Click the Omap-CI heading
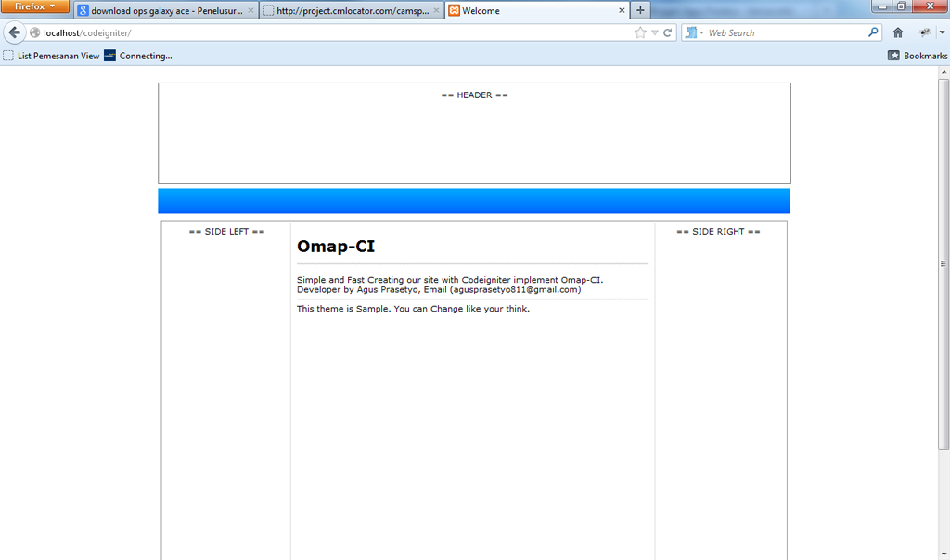950x560 pixels. point(336,247)
